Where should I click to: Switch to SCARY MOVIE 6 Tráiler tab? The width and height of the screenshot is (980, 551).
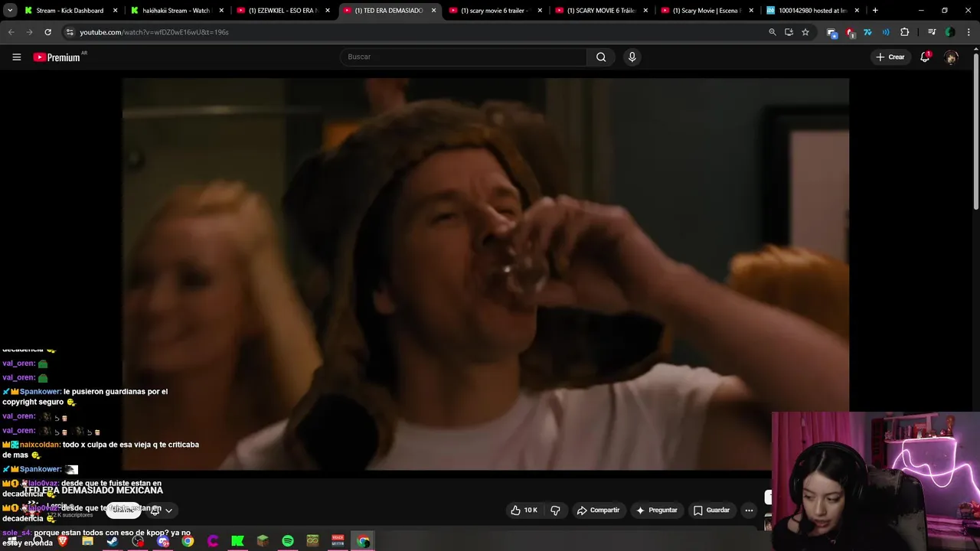tap(600, 11)
